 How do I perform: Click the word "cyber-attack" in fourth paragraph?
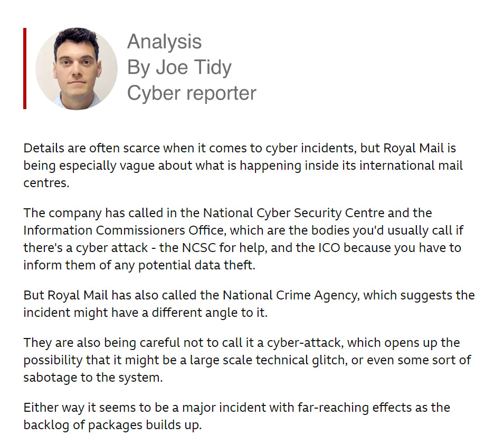(305, 343)
